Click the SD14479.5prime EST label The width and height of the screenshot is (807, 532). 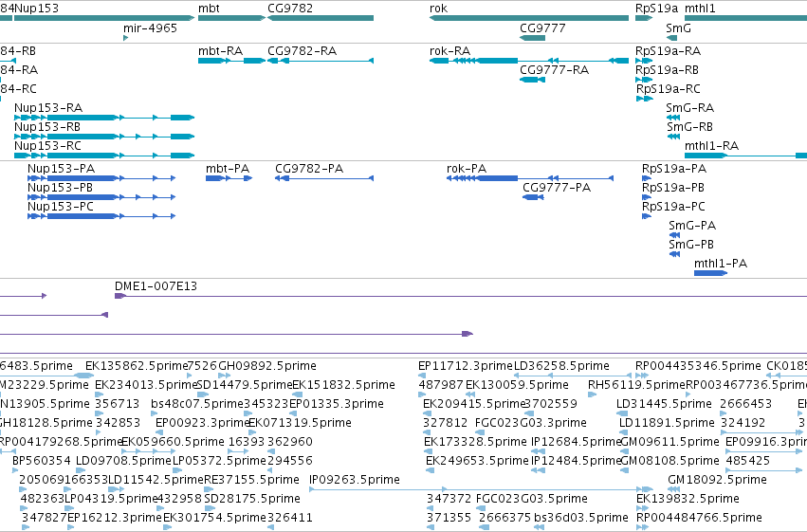click(x=245, y=385)
